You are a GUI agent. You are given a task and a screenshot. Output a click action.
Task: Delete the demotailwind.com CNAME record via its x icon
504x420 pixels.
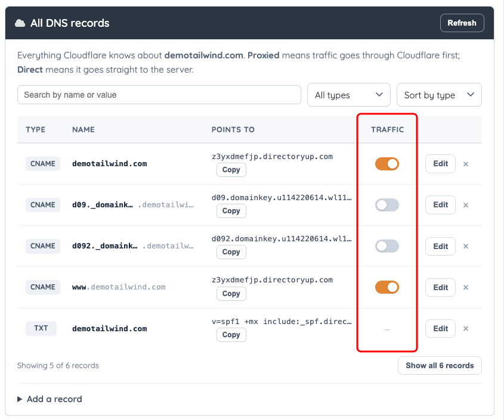(x=466, y=164)
